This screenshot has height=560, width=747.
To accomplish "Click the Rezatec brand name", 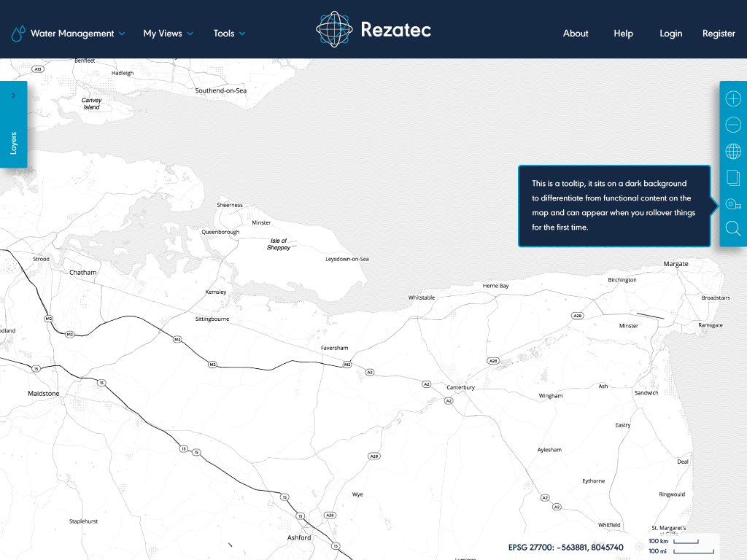I will 396,29.
